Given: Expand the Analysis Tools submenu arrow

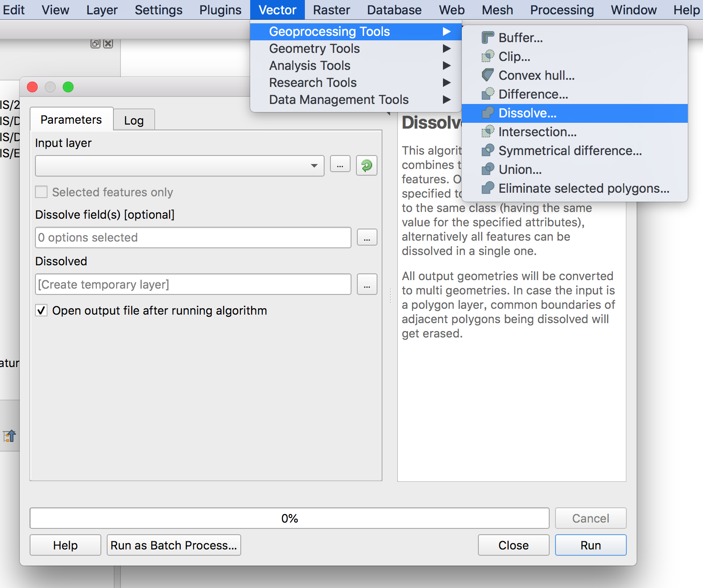Looking at the screenshot, I should pyautogui.click(x=447, y=65).
